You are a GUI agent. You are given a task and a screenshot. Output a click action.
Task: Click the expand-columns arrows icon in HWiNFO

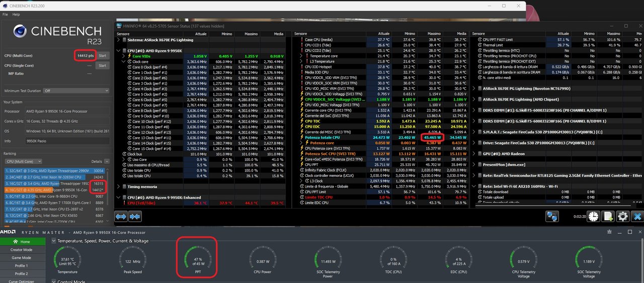click(x=121, y=216)
